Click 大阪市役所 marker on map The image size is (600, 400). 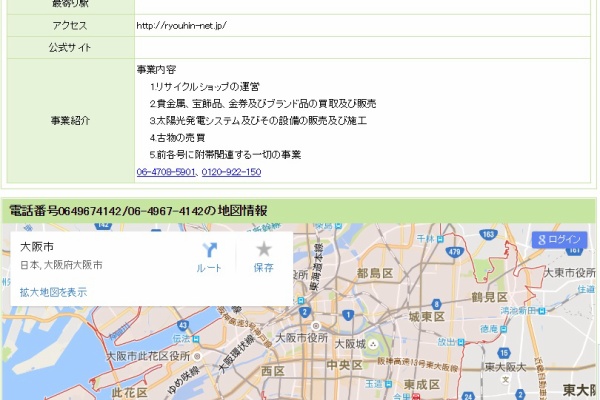pos(316,326)
